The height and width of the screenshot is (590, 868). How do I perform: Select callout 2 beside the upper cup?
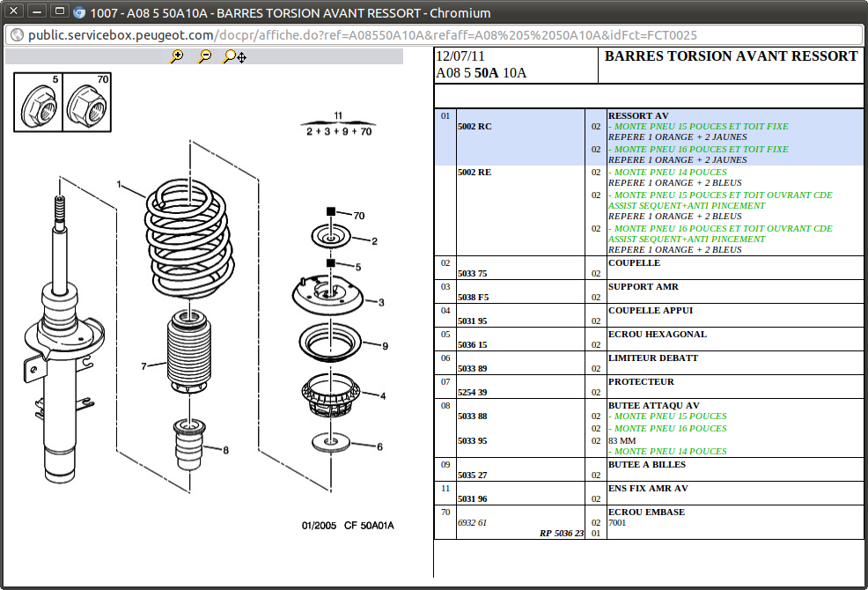click(x=375, y=241)
